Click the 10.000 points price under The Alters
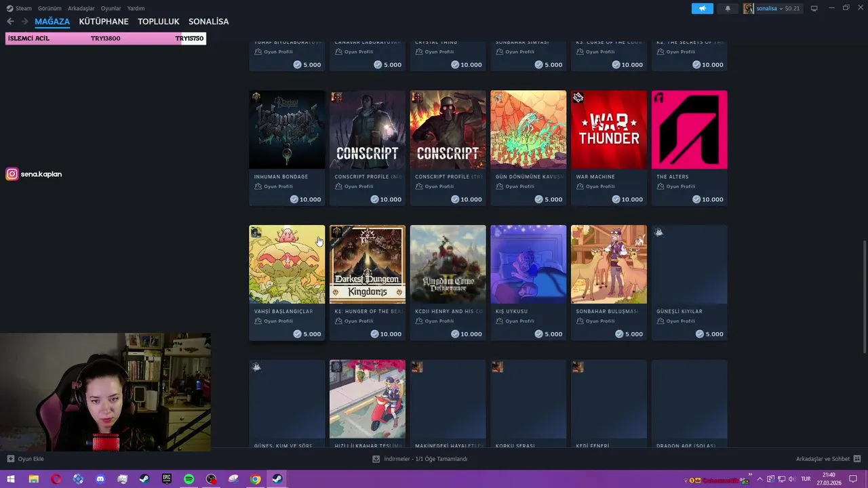The width and height of the screenshot is (868, 488). tap(708, 199)
